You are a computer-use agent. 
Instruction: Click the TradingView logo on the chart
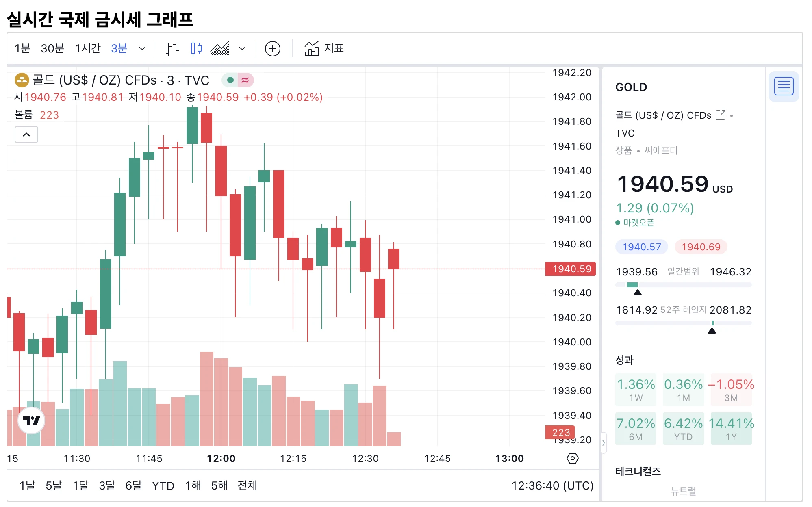tap(31, 421)
